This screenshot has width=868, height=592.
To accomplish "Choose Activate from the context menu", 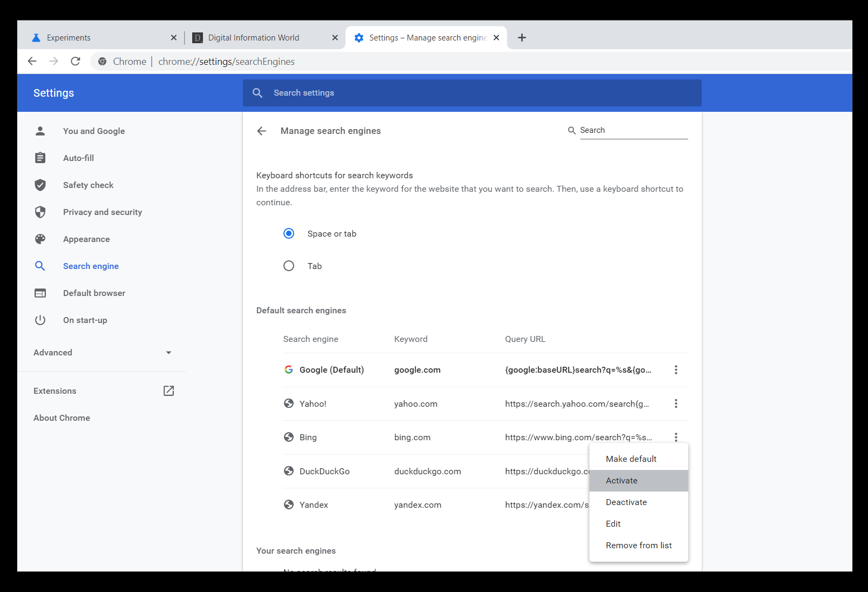I will click(x=639, y=480).
